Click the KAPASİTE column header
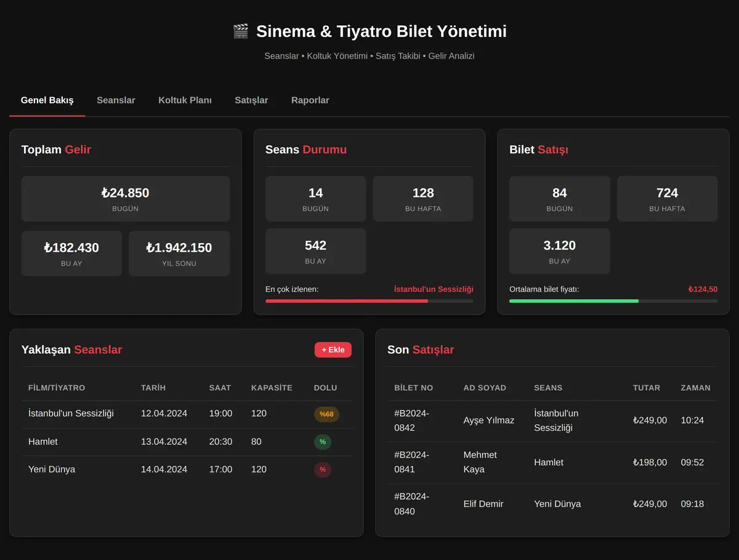The height and width of the screenshot is (560, 739). (x=272, y=388)
